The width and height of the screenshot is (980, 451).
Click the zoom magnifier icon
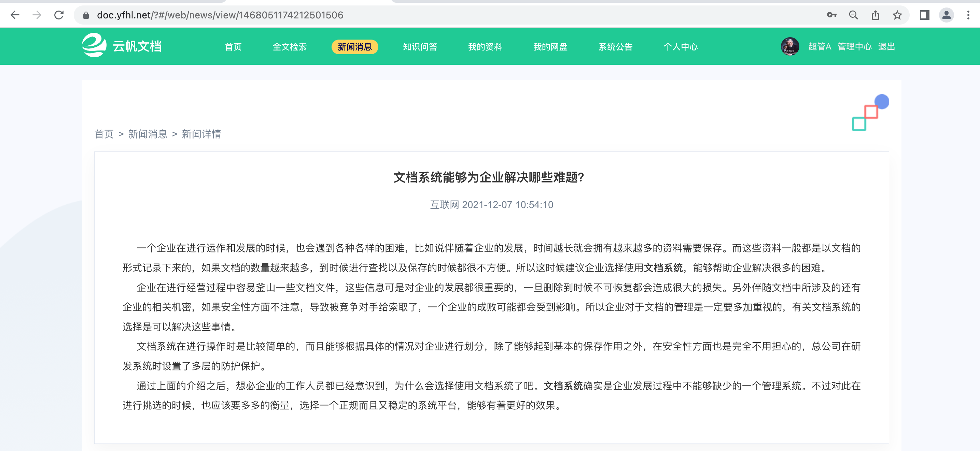[853, 15]
